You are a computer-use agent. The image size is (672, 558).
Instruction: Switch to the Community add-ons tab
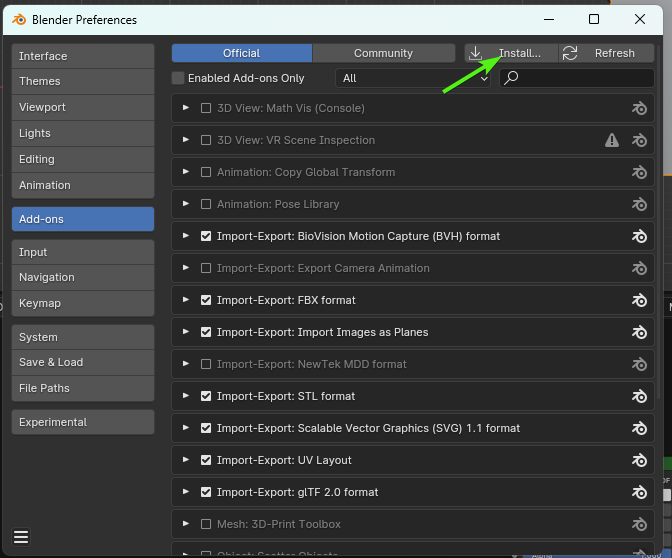[384, 53]
